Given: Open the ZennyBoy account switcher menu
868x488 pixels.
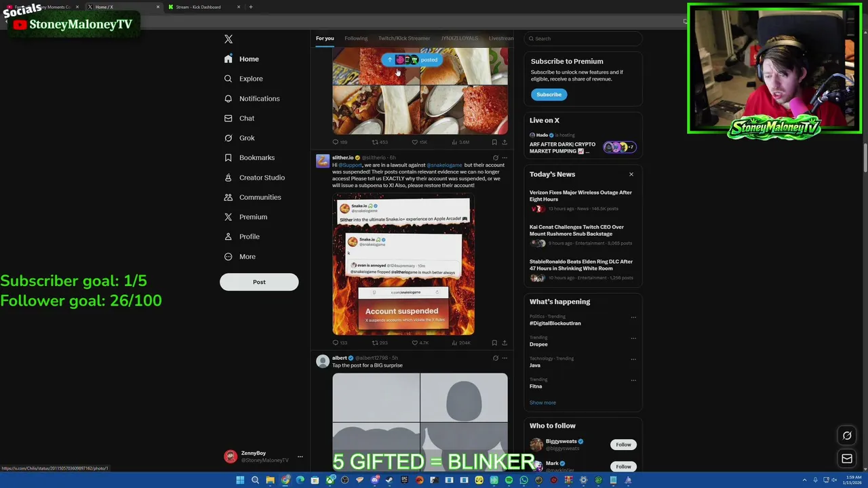Looking at the screenshot, I should coord(263,457).
